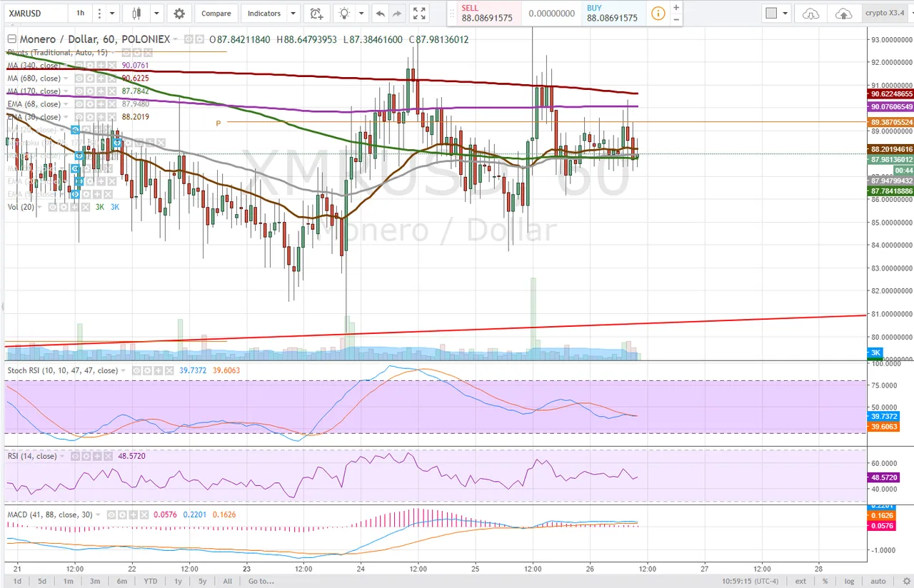Viewport: 914px width, 588px height.
Task: Select the 1d date range
Action: coord(16,581)
